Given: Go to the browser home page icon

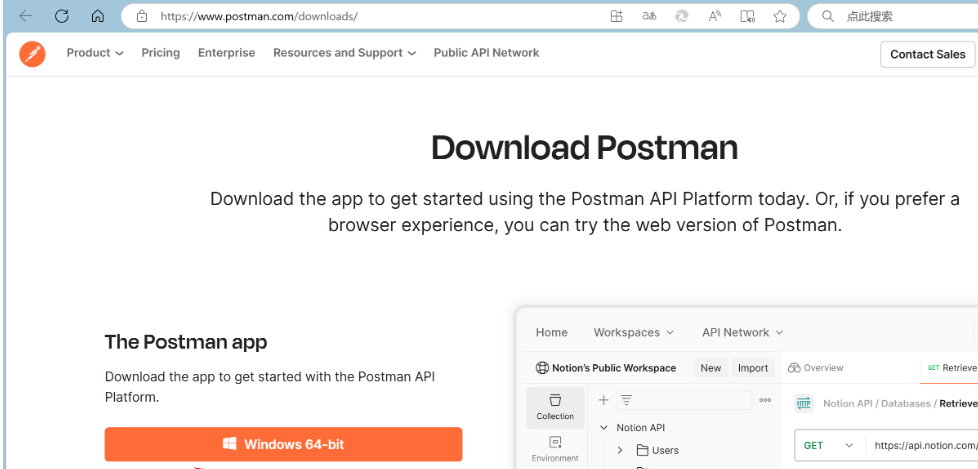Looking at the screenshot, I should 97,16.
